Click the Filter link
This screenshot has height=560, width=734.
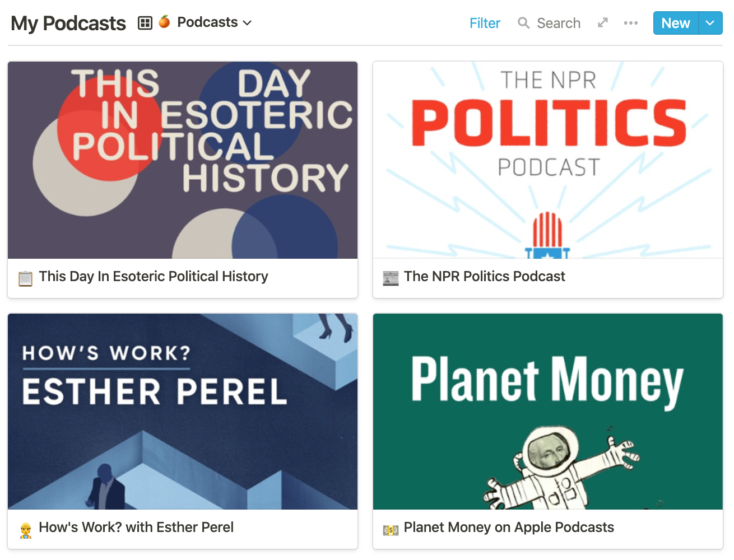(485, 23)
